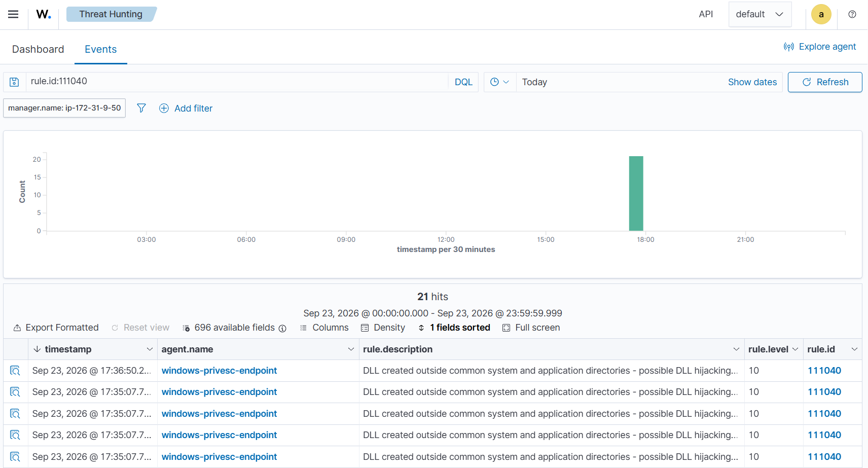868x468 pixels.
Task: Click the green histogram bar near 18:00
Action: (636, 194)
